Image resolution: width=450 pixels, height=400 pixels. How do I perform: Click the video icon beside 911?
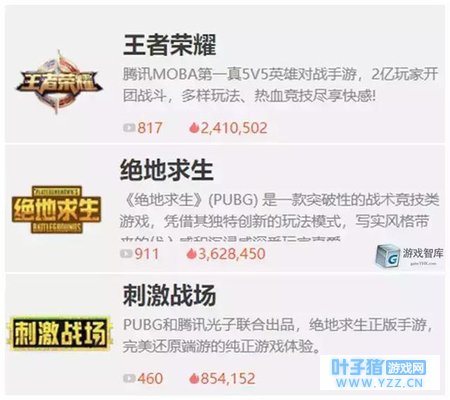(x=126, y=254)
